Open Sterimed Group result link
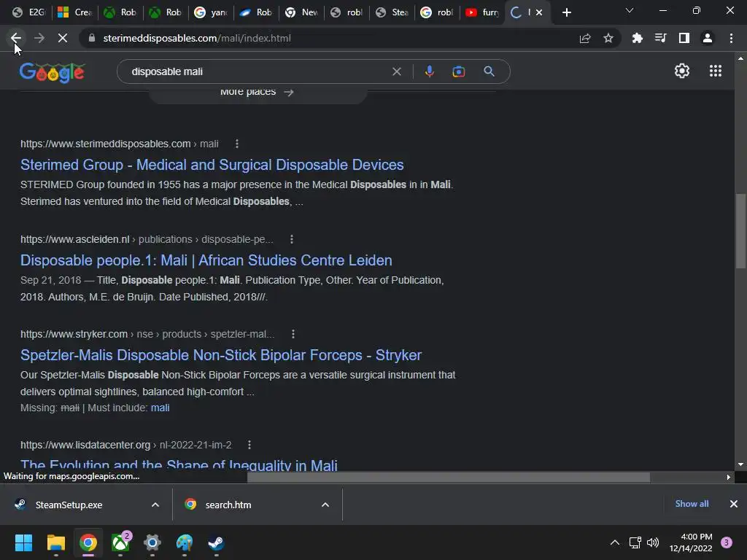 pyautogui.click(x=212, y=165)
